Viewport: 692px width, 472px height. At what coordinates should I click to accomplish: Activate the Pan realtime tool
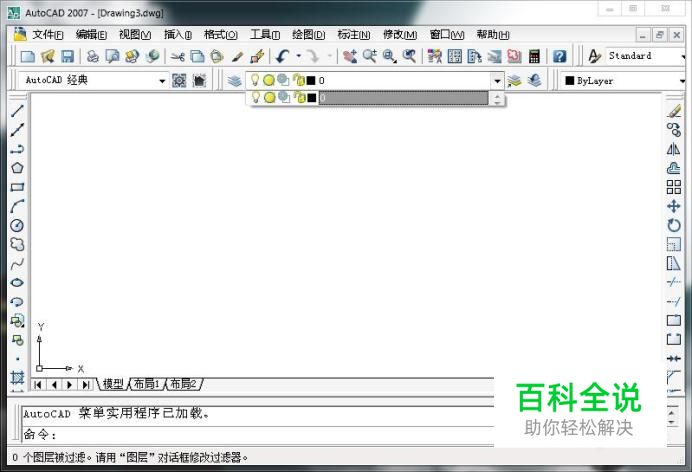tap(350, 56)
